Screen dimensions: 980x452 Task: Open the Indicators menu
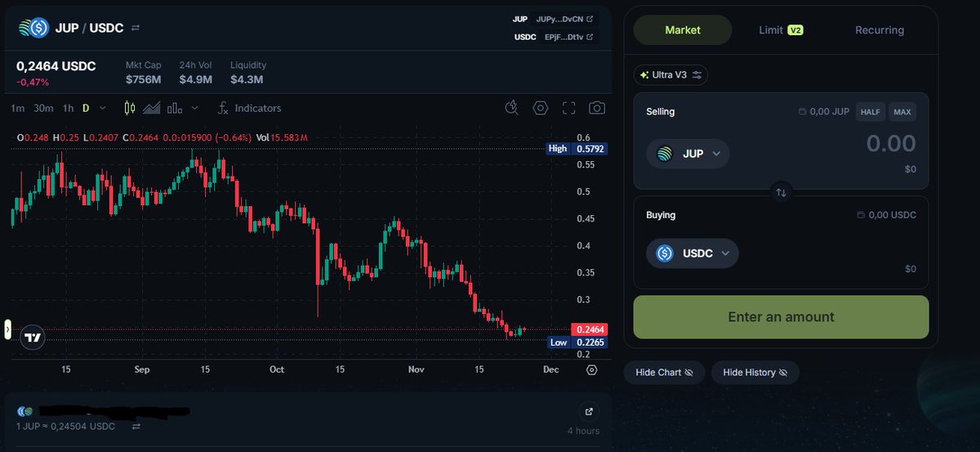[x=249, y=108]
